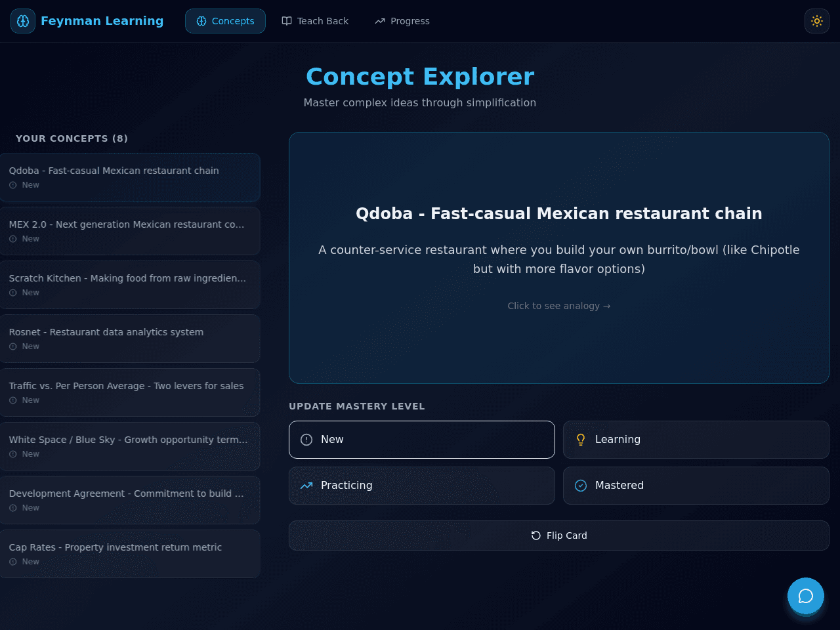
Task: Select the White Space / Blue Sky concept
Action: [130, 446]
